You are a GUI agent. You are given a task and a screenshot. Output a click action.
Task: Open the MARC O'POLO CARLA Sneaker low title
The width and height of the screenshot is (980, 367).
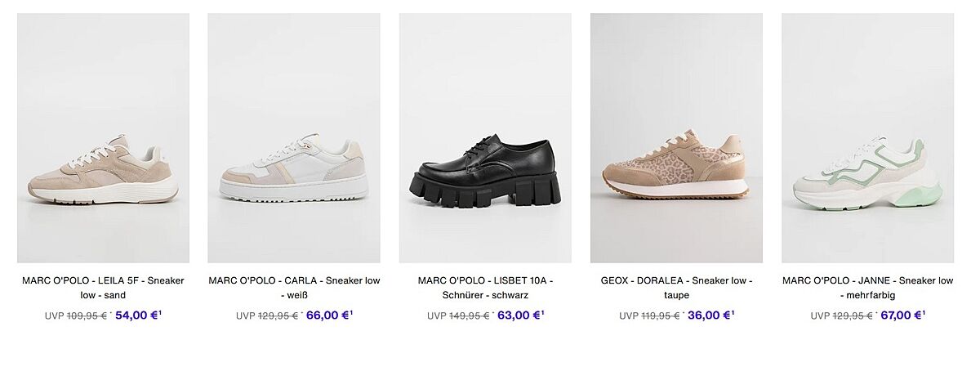(x=294, y=288)
